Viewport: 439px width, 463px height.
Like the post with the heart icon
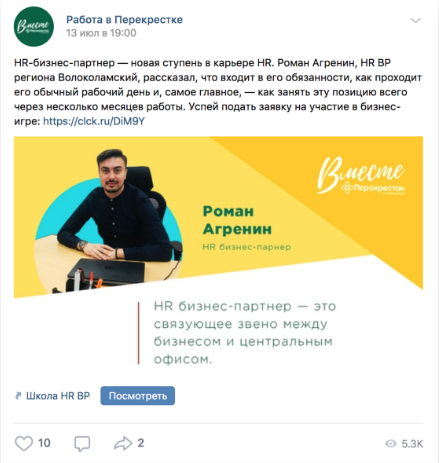pos(24,443)
